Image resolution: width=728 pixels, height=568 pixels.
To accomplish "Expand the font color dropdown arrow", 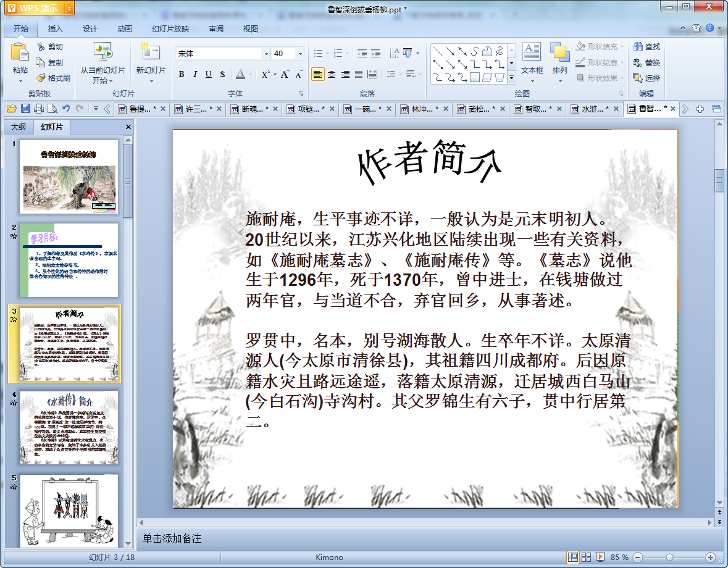I will (x=250, y=74).
